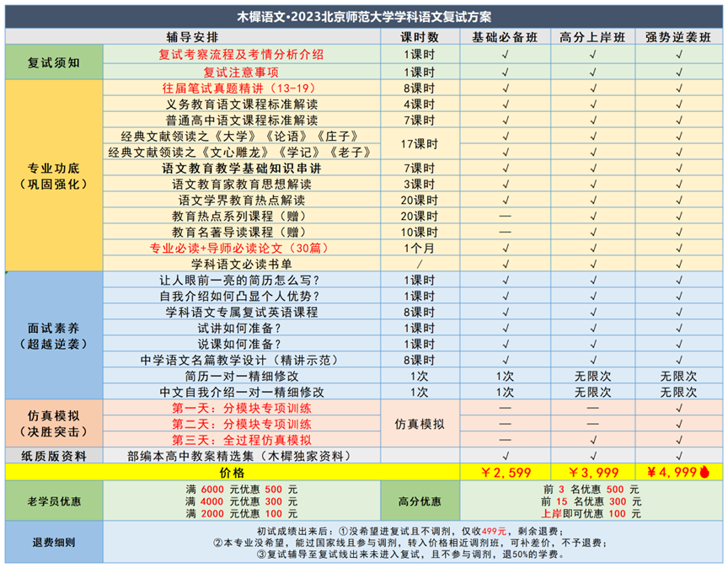The image size is (728, 568).
Task: Click 第一天：分模块专项训练 cell
Action: tap(242, 408)
